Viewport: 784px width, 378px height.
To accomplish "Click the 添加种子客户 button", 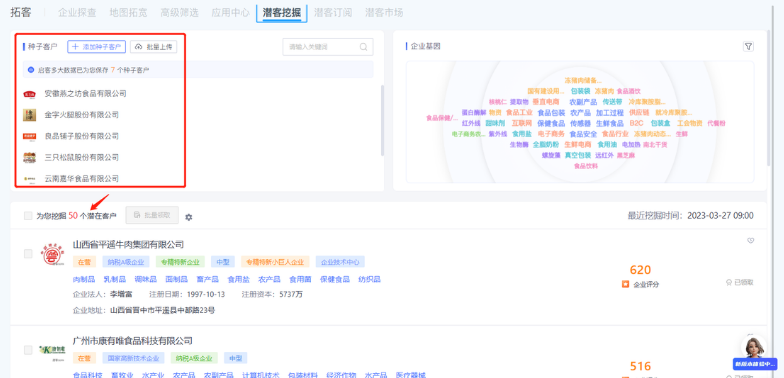I will [x=96, y=46].
